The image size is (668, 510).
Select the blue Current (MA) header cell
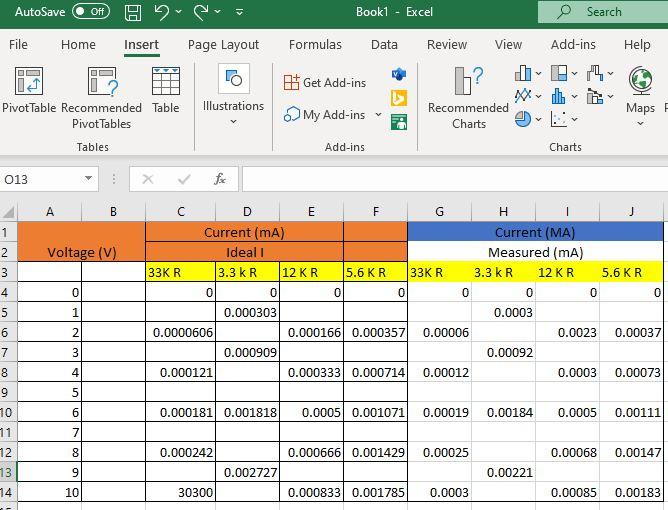click(535, 232)
